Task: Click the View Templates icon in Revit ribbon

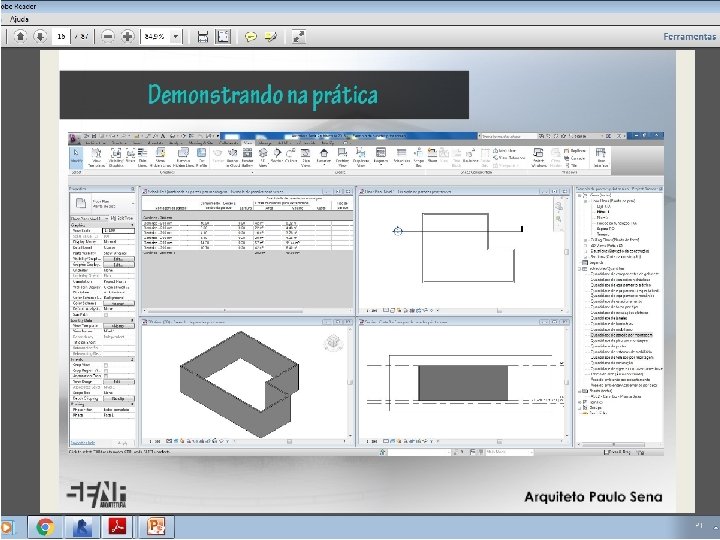Action: coord(96,157)
